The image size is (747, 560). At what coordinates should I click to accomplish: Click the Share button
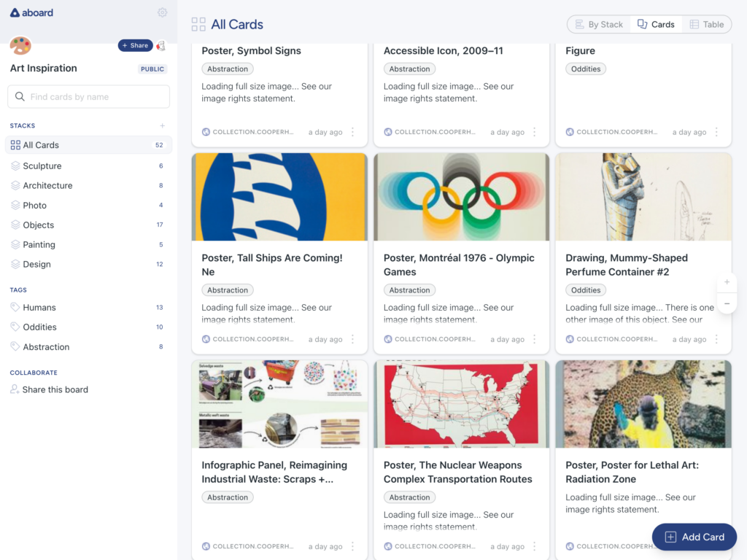(x=135, y=46)
